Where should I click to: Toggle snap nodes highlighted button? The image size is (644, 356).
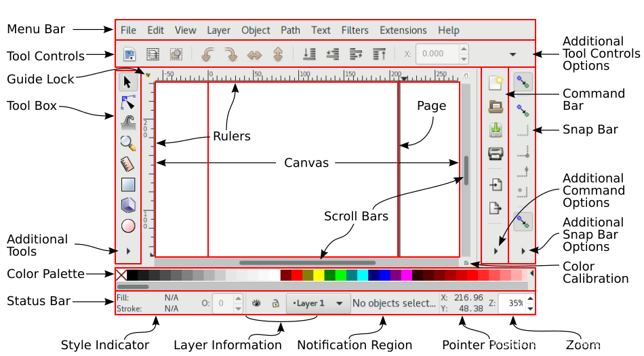523,222
